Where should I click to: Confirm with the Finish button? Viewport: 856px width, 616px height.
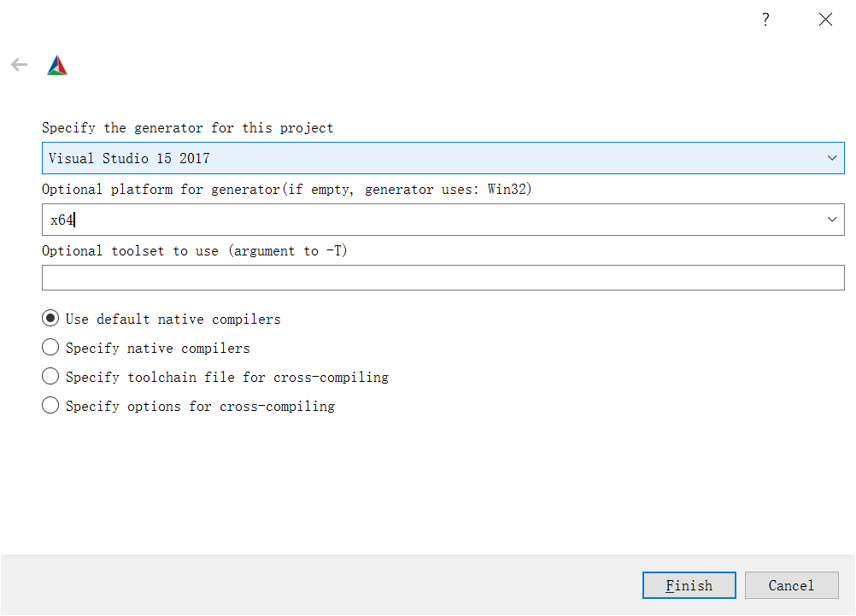[689, 585]
